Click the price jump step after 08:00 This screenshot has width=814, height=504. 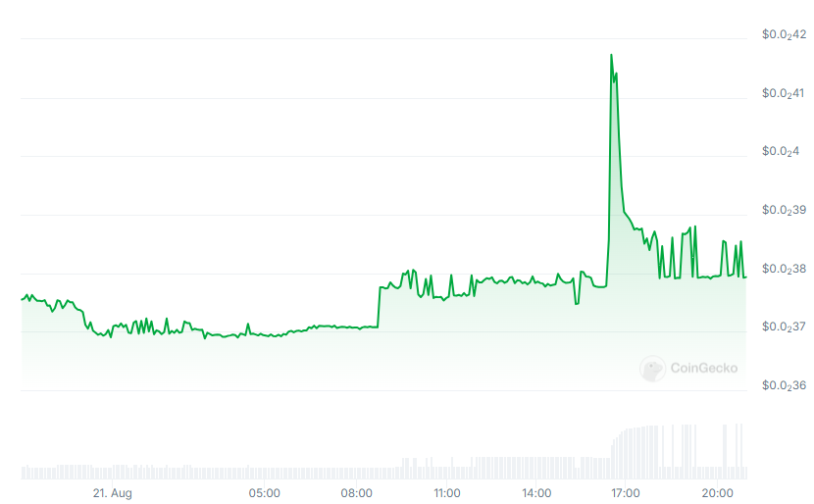coord(379,307)
